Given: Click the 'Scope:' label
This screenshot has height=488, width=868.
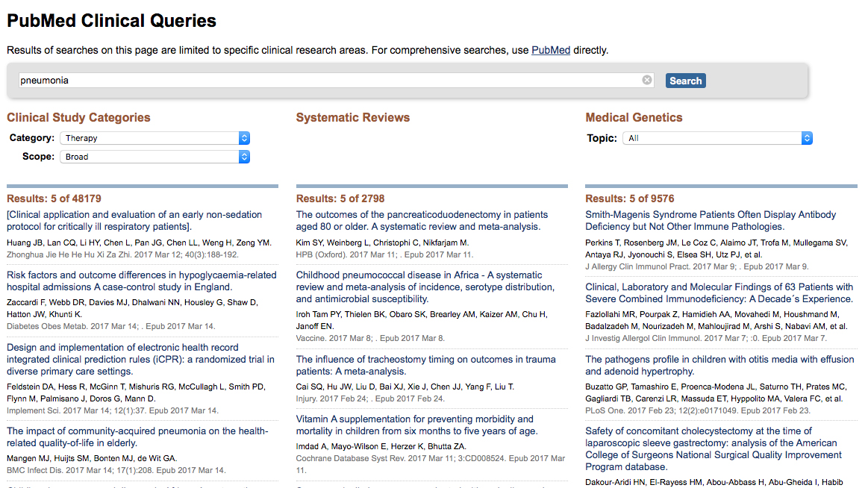Looking at the screenshot, I should [x=38, y=157].
